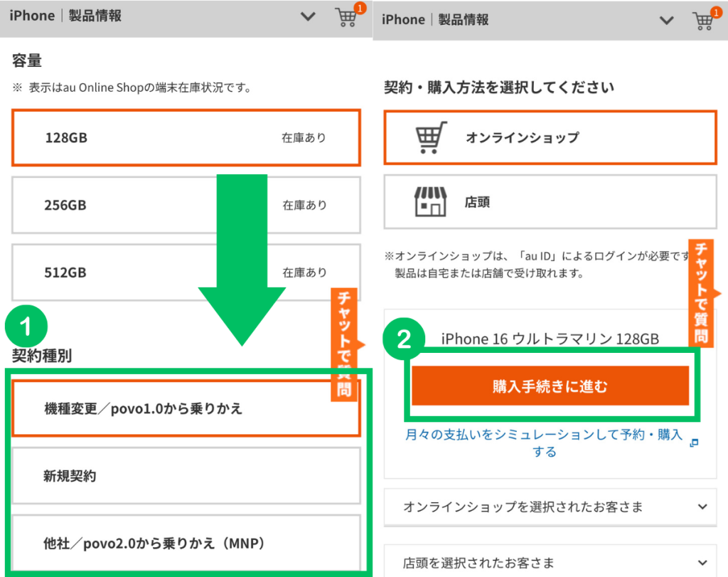Click the 購入手続きに進む button
The width and height of the screenshot is (728, 577).
coord(550,386)
